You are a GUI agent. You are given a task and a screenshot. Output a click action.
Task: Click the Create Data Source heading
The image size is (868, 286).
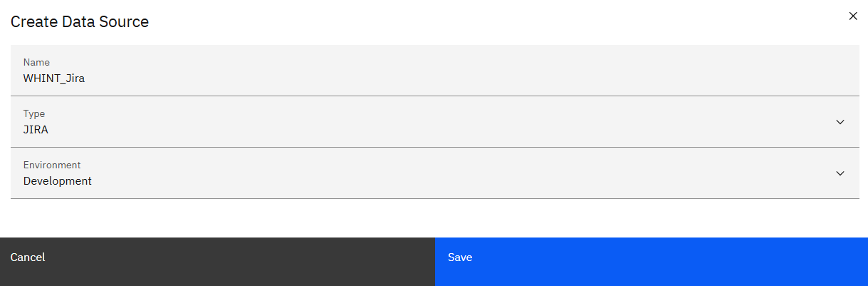[80, 22]
